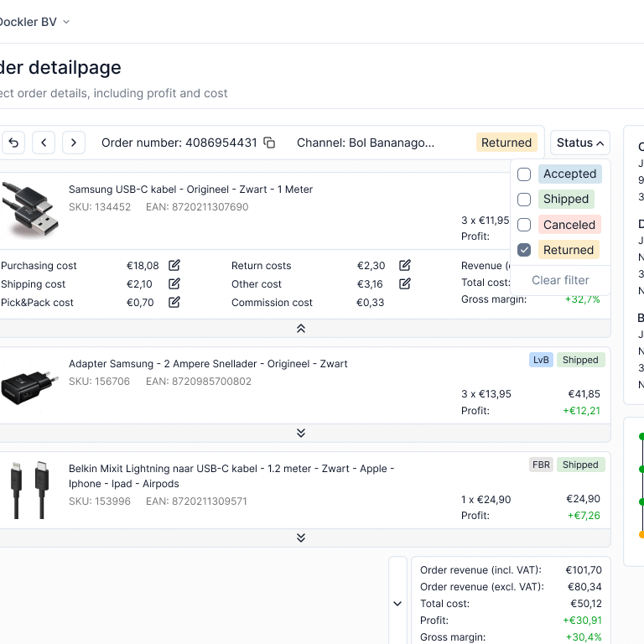Click Belkin cable total €24,90

click(584, 499)
